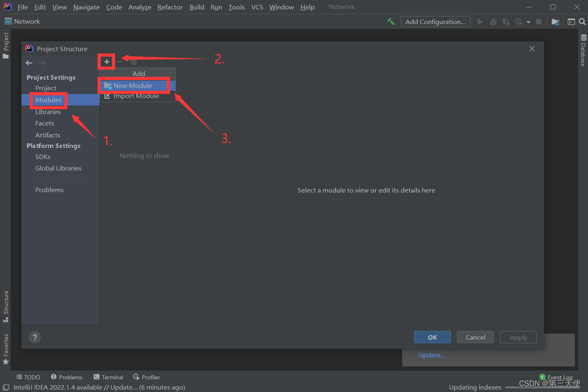This screenshot has height=392, width=588.
Task: Click the Update... link in the notification
Action: (x=432, y=355)
